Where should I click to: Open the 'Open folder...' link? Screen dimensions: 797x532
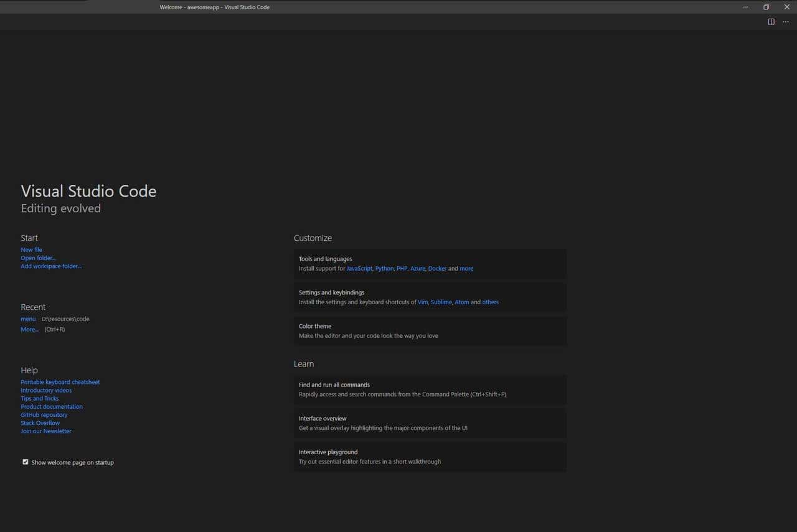pos(38,258)
